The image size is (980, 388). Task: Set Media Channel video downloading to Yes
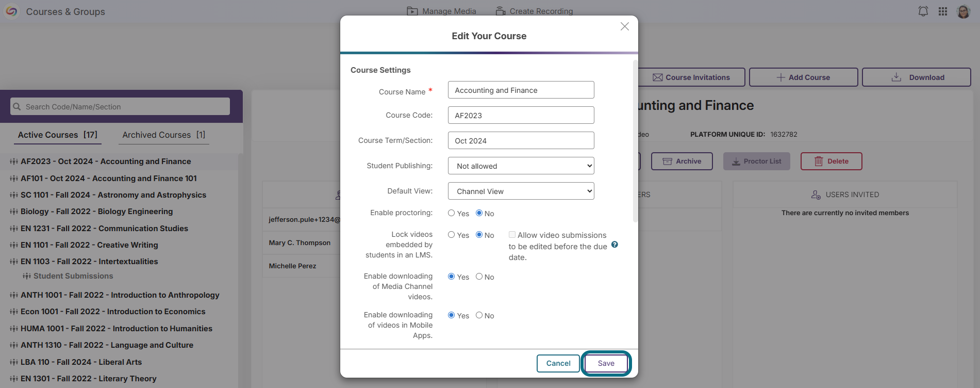pos(451,277)
